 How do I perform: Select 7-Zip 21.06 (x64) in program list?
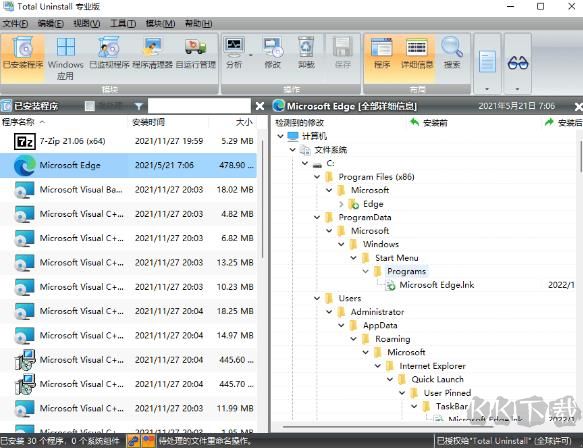coord(128,141)
